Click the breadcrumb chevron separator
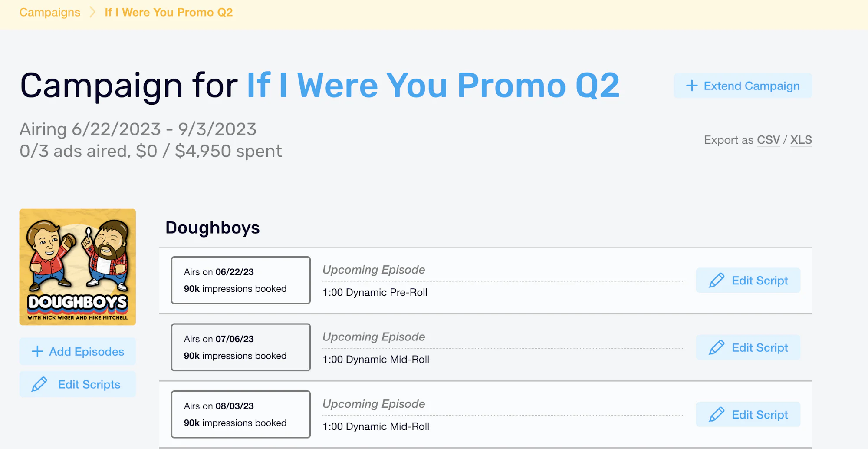Viewport: 868px width, 449px height. click(x=92, y=12)
